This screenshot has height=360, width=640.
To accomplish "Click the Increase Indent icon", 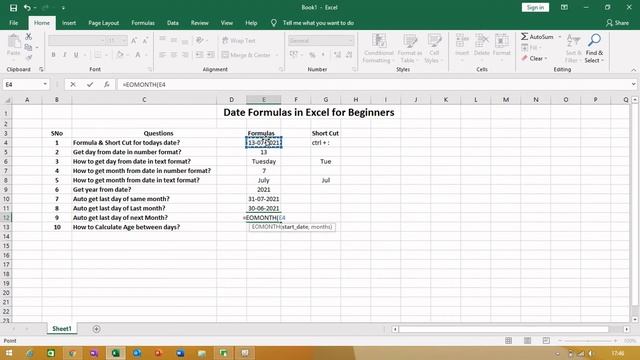I will [210, 55].
